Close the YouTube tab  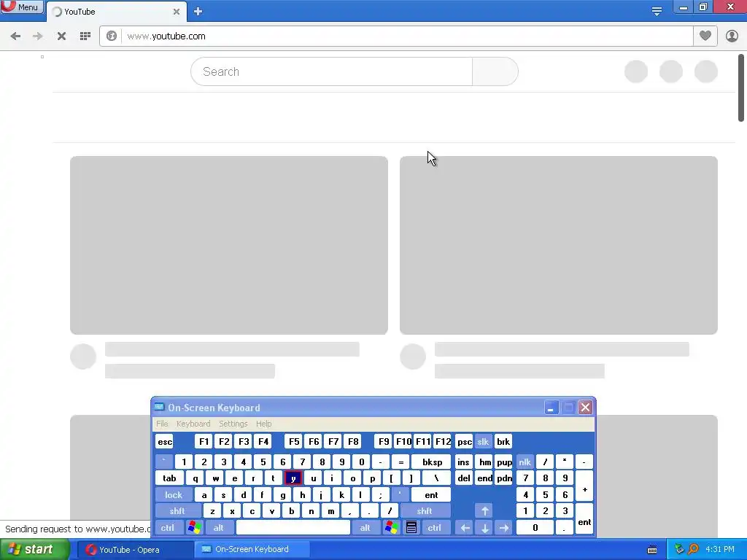pyautogui.click(x=177, y=12)
